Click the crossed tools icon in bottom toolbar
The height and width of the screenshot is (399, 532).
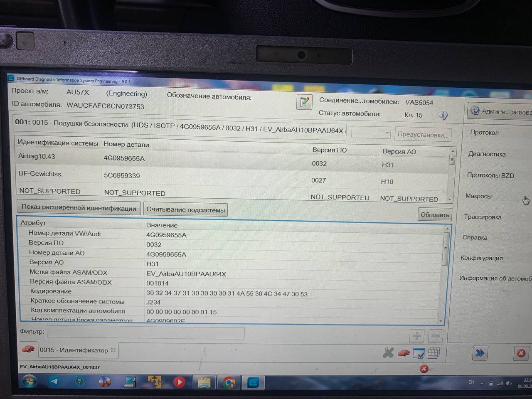[388, 353]
